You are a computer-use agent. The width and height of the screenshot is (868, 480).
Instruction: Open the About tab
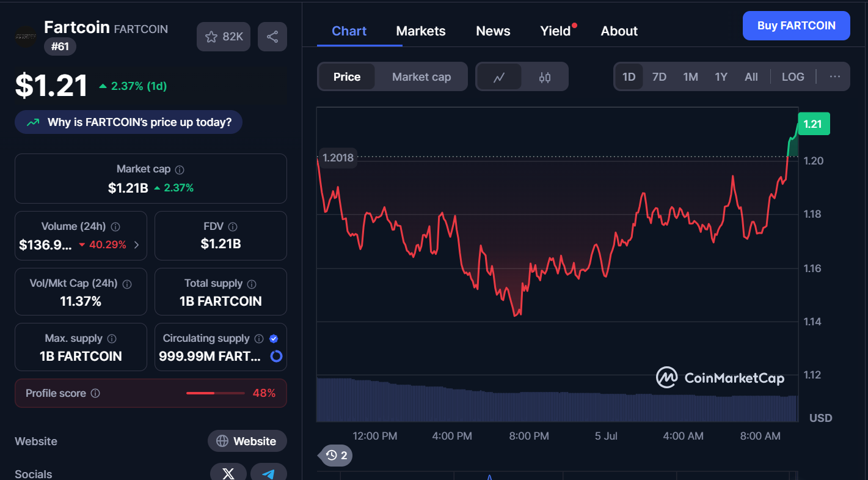click(619, 31)
